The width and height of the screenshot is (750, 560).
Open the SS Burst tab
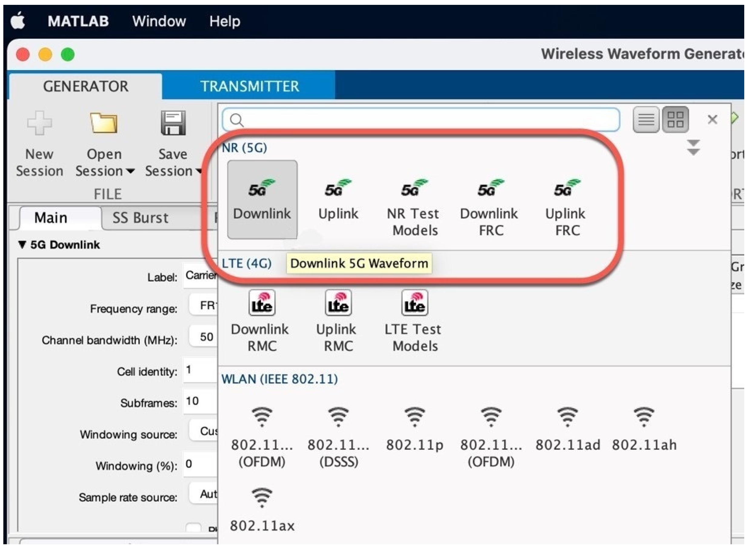(x=140, y=217)
